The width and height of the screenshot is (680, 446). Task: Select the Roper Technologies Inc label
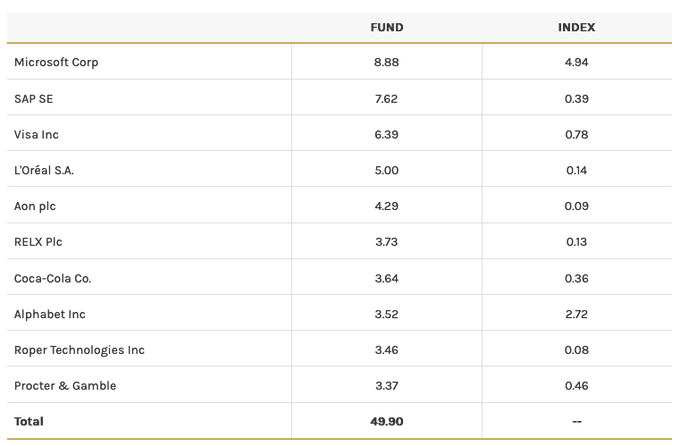point(79,350)
